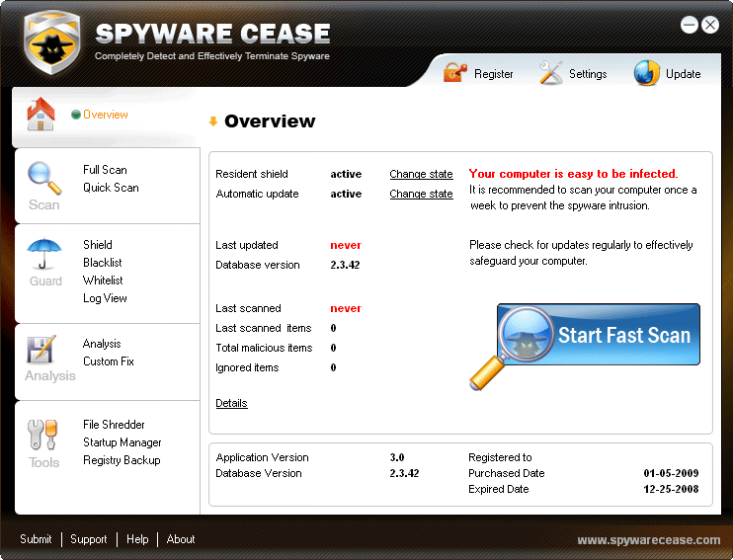The image size is (733, 560).
Task: Click the Tools category label
Action: pos(43,462)
